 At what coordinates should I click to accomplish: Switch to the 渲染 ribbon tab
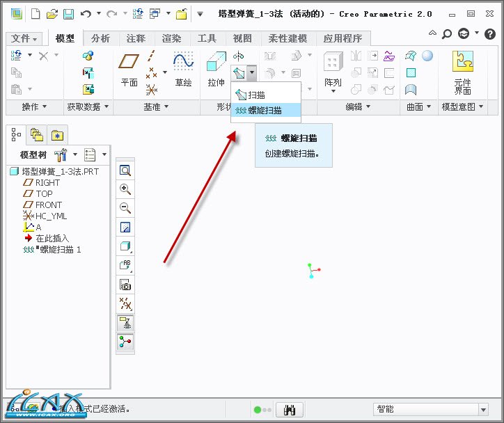click(x=171, y=38)
